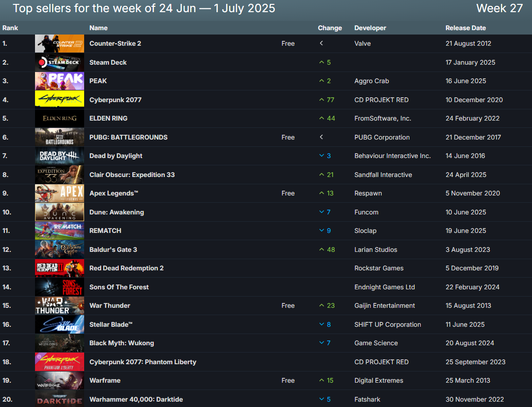532x407 pixels.
Task: Open the Baldur's Gate 3 name link
Action: coord(113,249)
